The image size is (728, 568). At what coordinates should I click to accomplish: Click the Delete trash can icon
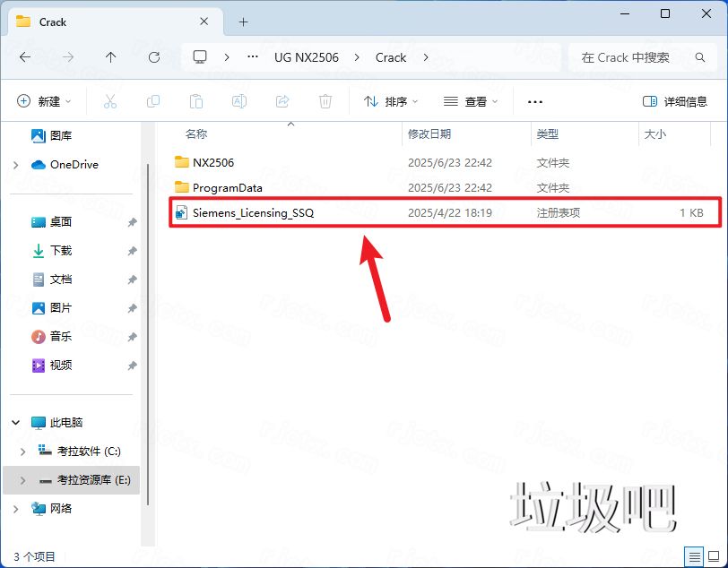click(x=325, y=102)
